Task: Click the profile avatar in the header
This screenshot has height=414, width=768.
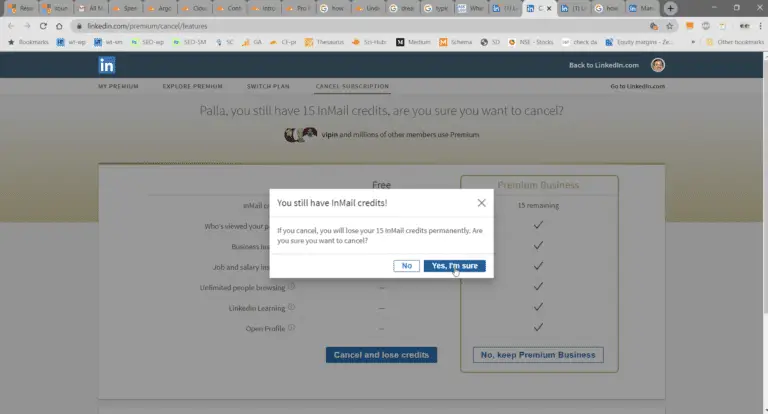Action: (658, 65)
